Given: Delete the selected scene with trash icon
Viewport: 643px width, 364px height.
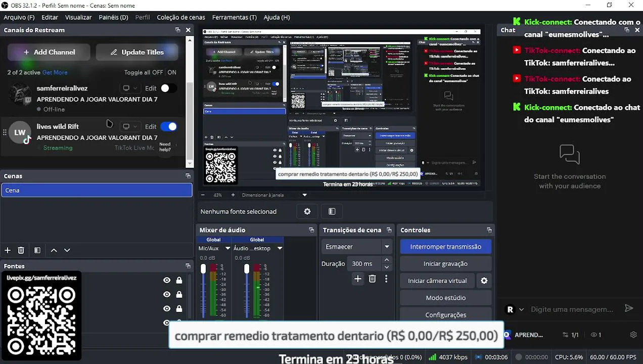Looking at the screenshot, I should pyautogui.click(x=21, y=250).
